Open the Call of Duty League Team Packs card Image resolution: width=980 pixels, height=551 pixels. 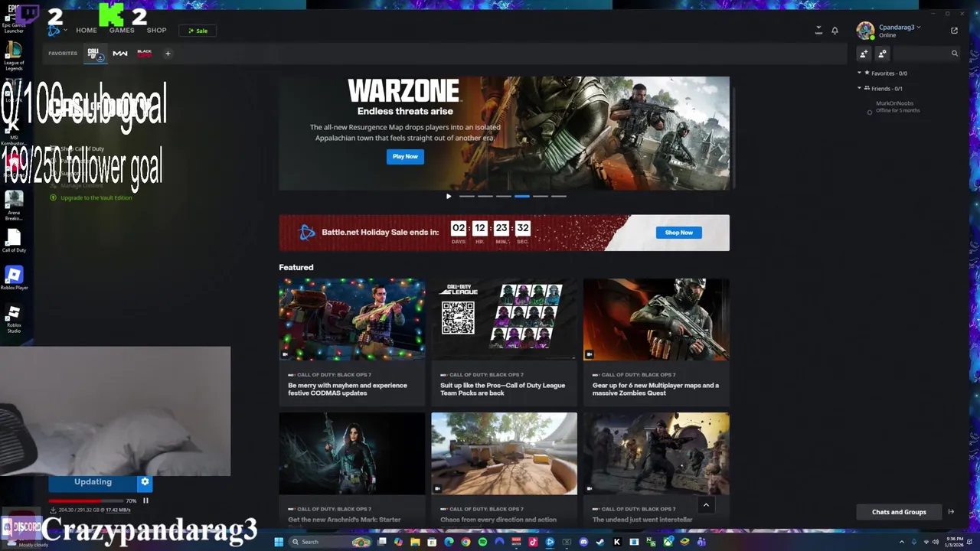pyautogui.click(x=504, y=341)
